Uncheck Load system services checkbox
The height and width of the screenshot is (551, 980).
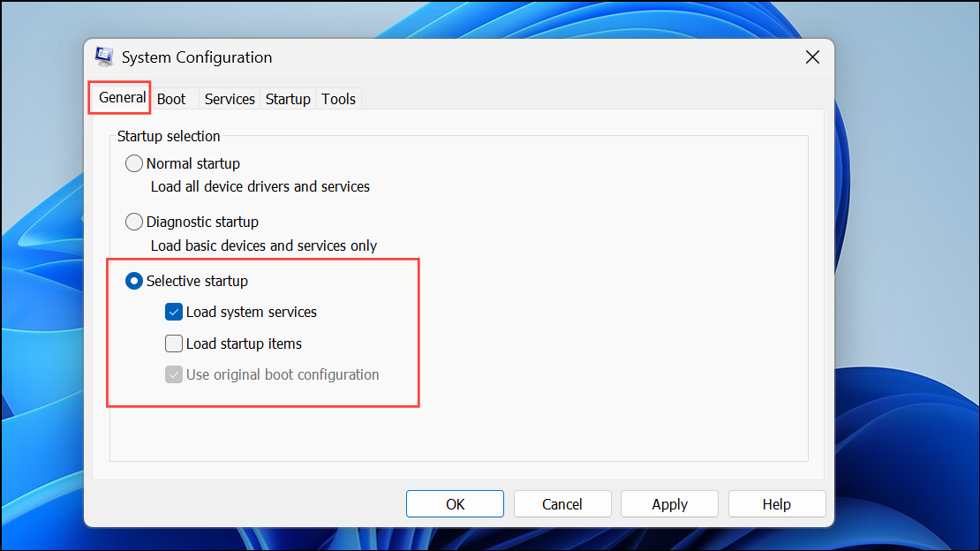tap(174, 312)
